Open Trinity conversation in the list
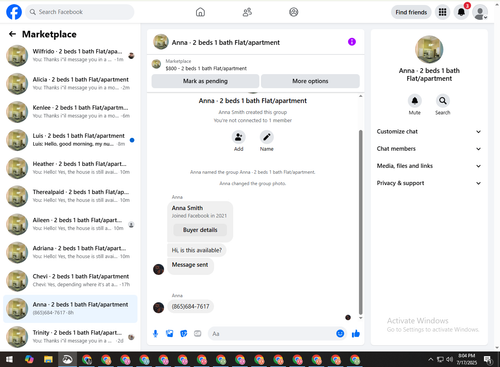 [x=70, y=337]
